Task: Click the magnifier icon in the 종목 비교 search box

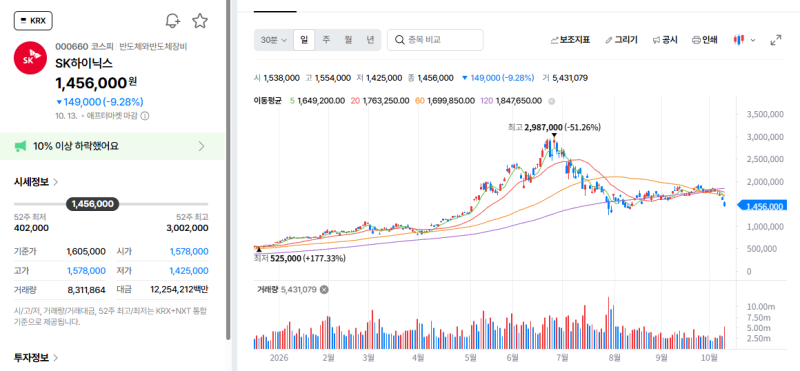Action: [400, 40]
